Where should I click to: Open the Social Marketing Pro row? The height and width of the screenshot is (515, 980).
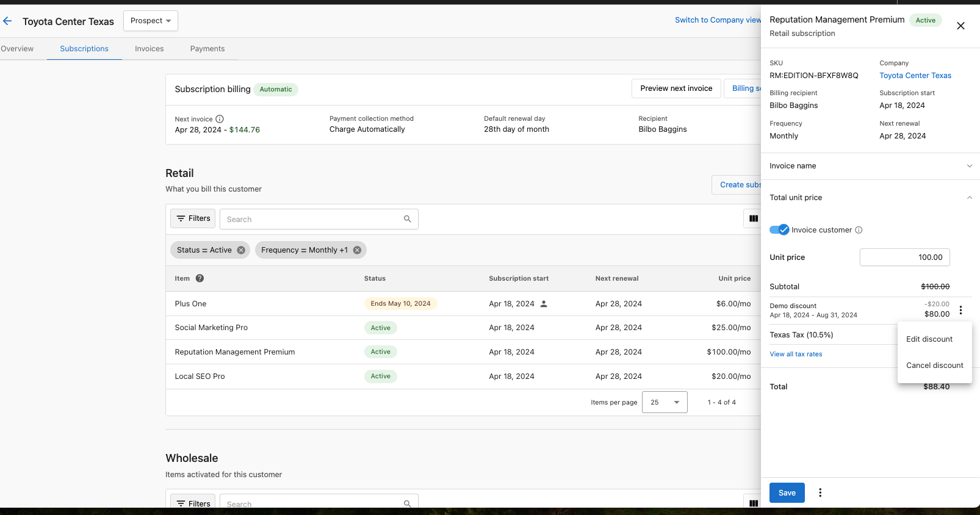coord(463,328)
